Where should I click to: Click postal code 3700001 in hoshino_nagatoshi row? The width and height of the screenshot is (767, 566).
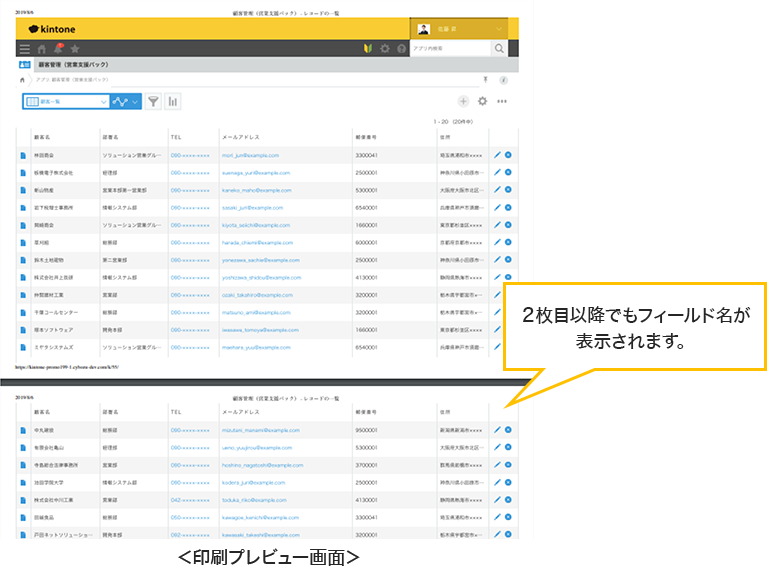tap(366, 465)
